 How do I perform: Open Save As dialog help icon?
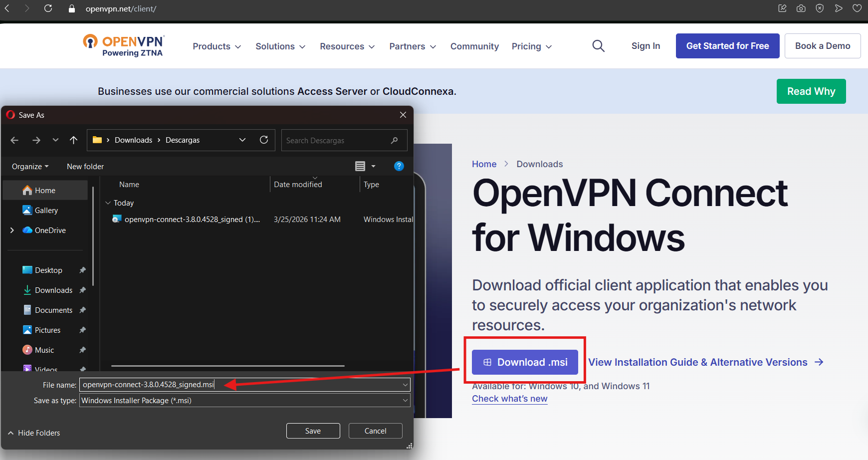[399, 166]
